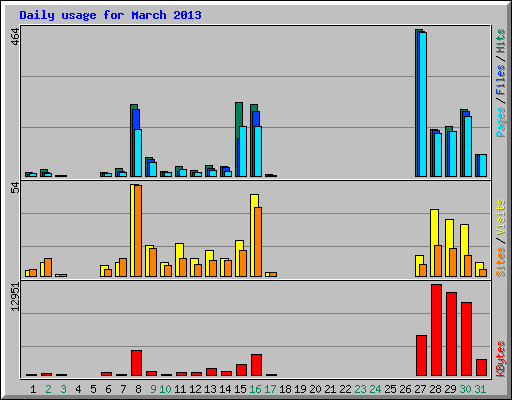Screen dimensions: 512x400
Task: Click day 7 on the x-axis
Action: [123, 389]
